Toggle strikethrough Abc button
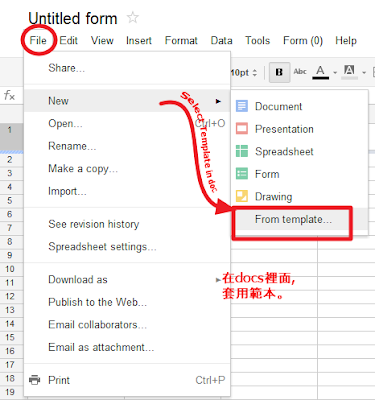Image resolution: width=375 pixels, height=400 pixels. [300, 71]
